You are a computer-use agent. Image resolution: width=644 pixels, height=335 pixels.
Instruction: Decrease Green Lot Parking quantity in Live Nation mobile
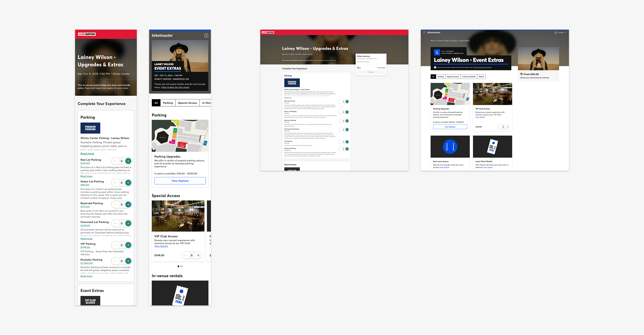click(115, 183)
